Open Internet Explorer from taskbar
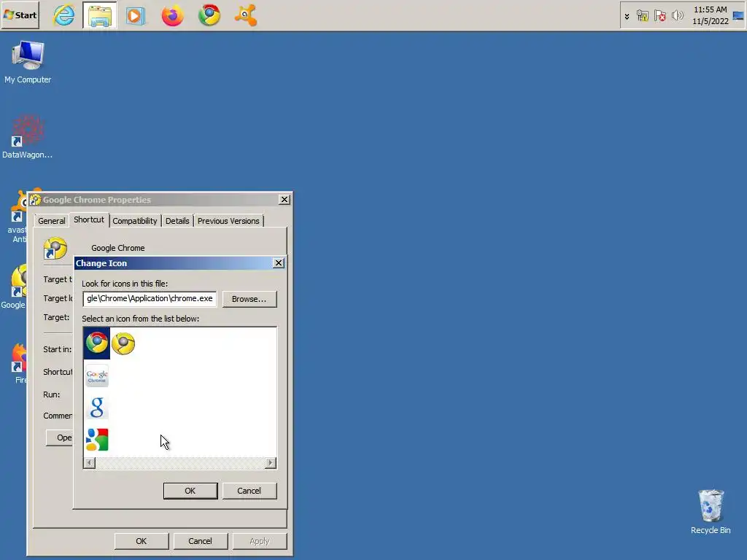This screenshot has height=560, width=747. [x=63, y=16]
